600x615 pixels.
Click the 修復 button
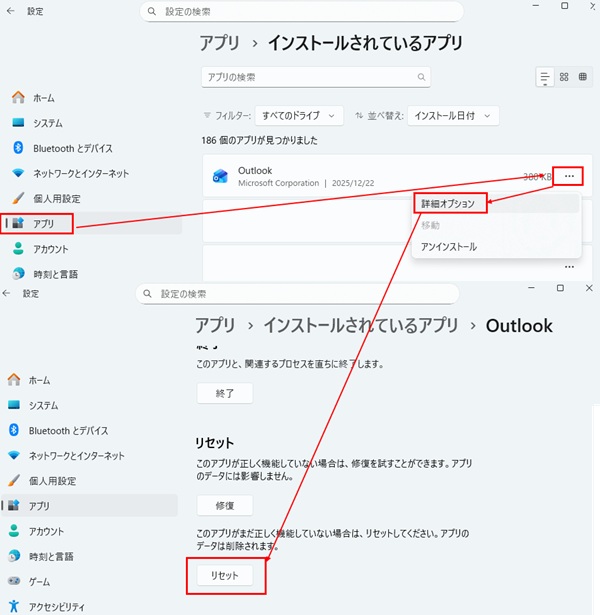point(225,506)
